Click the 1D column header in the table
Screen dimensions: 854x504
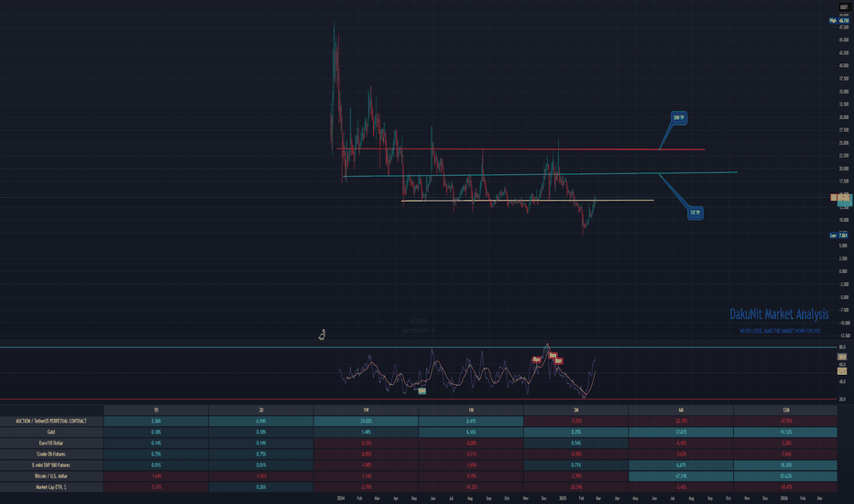click(156, 410)
